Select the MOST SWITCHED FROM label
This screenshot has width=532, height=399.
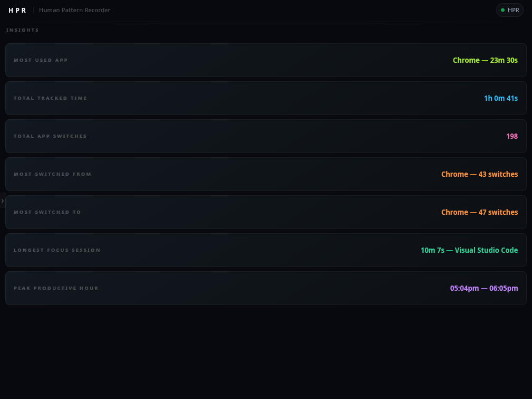(53, 174)
